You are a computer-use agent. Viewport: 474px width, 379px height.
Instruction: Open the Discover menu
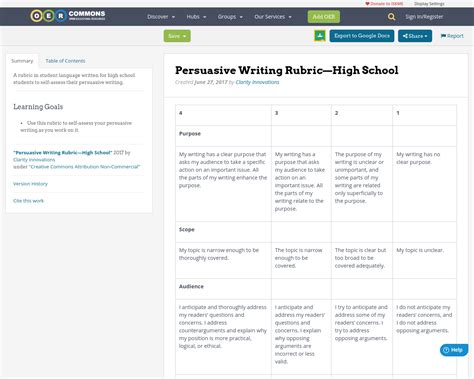tap(161, 17)
